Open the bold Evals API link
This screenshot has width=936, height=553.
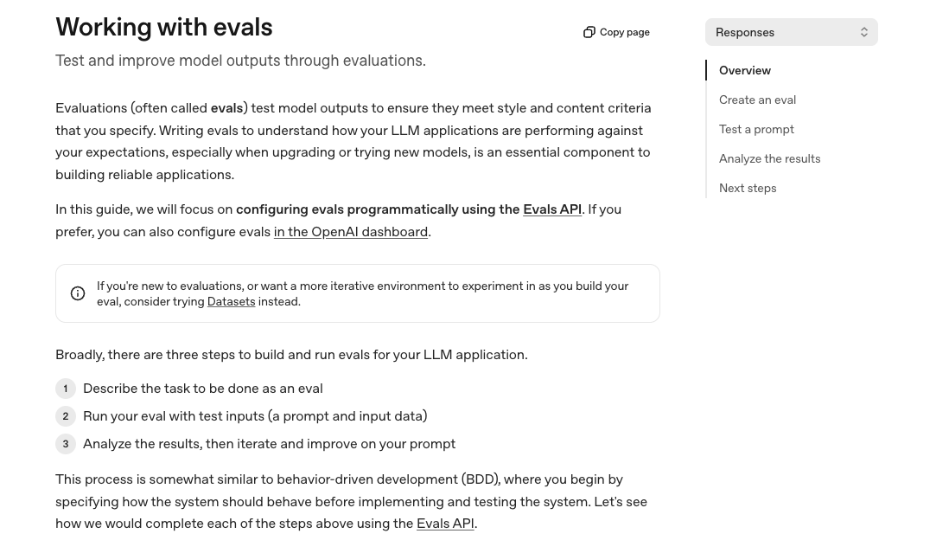coord(552,210)
